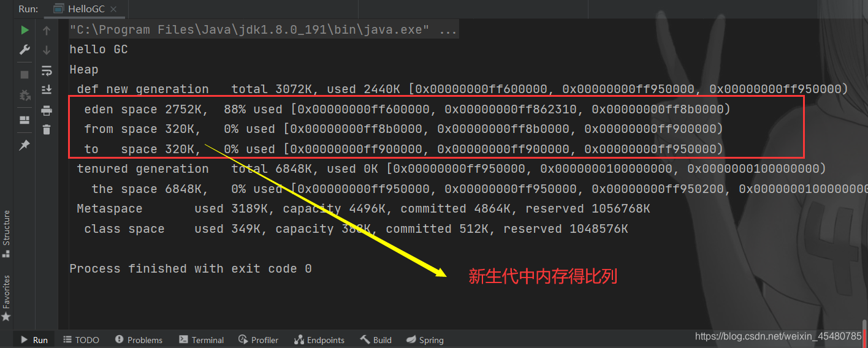This screenshot has height=348, width=868.
Task: Click the Down stack trace arrow
Action: click(47, 50)
